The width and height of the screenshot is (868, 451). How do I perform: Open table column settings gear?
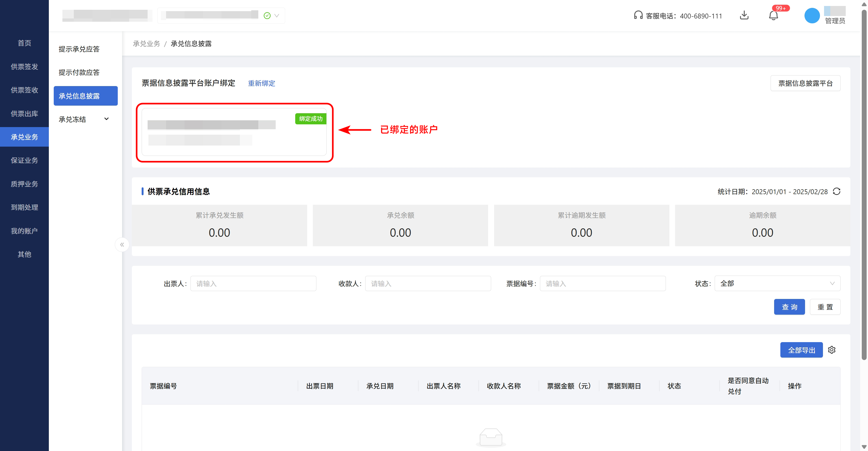[832, 350]
